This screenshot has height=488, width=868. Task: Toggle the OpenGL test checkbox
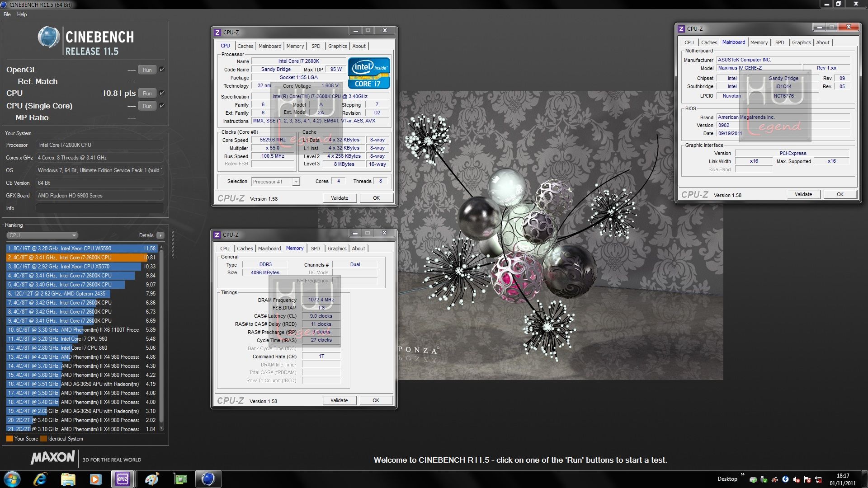(x=162, y=70)
